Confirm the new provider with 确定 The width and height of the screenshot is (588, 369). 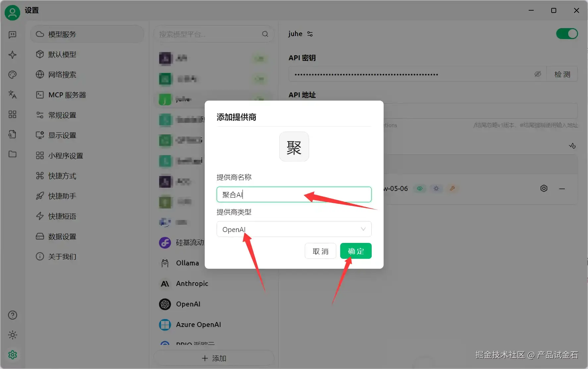point(355,251)
